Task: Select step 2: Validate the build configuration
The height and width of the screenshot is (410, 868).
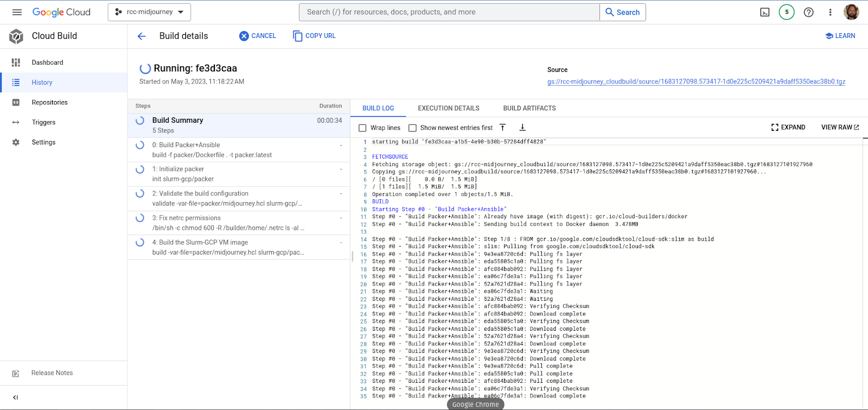Action: pyautogui.click(x=239, y=199)
